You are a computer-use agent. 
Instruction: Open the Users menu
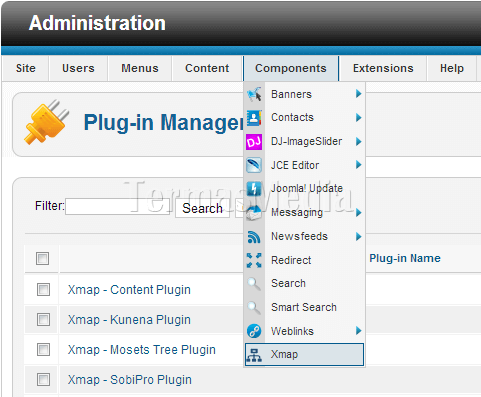pos(78,68)
